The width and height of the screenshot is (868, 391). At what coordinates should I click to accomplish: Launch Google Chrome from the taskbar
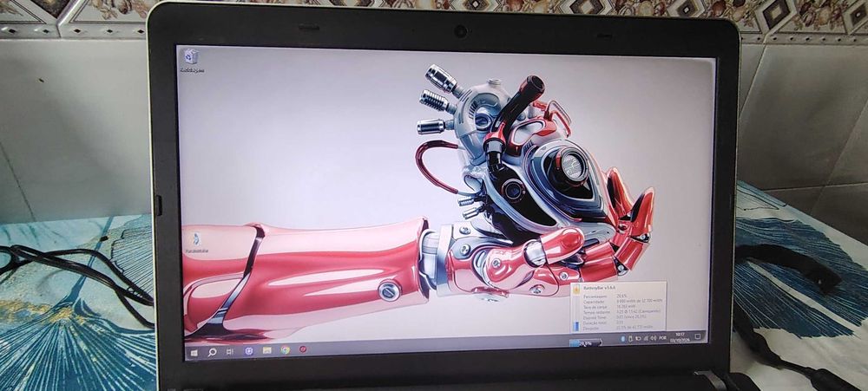[x=285, y=349]
